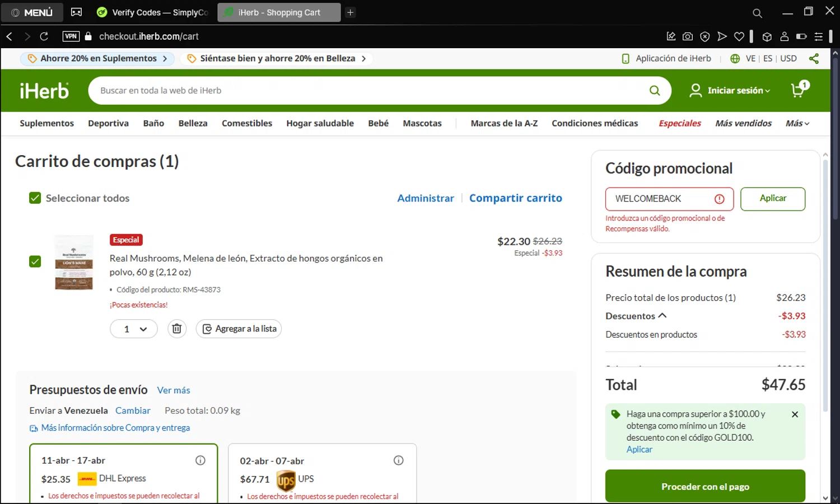The width and height of the screenshot is (840, 504).
Task: Expand the Más dropdown in the nav bar
Action: 797,123
